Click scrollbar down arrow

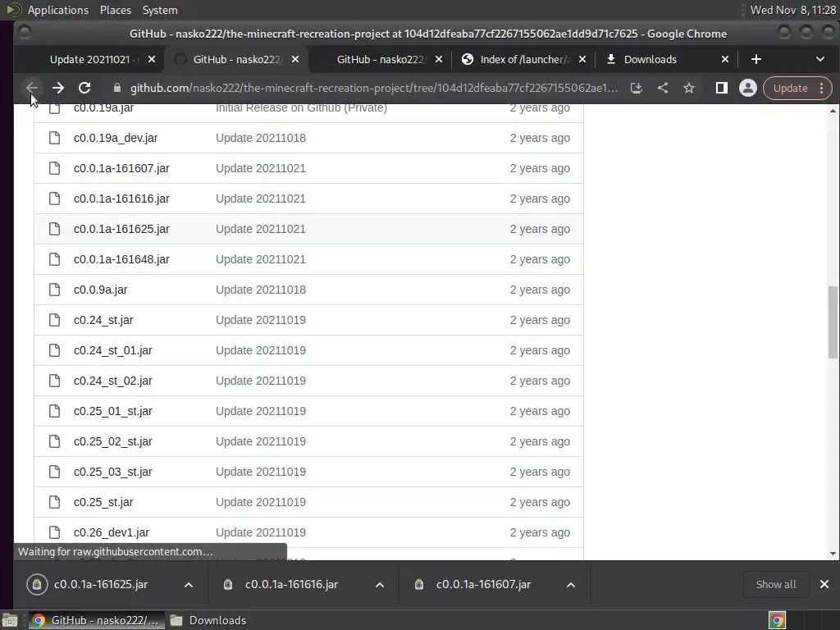coord(833,554)
